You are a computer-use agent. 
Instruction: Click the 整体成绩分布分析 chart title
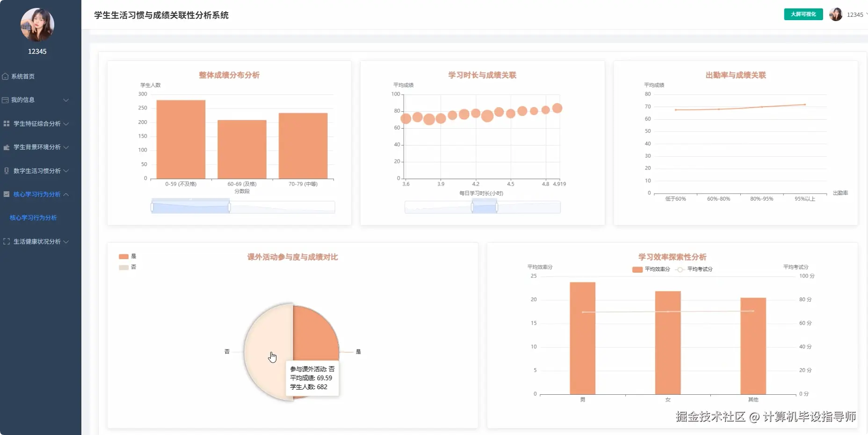229,75
